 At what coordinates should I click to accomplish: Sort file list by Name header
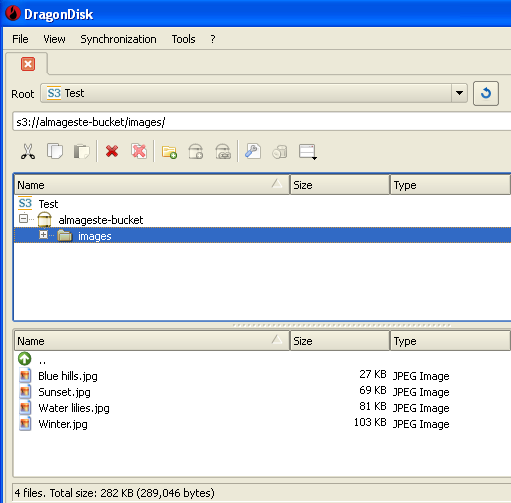(152, 341)
